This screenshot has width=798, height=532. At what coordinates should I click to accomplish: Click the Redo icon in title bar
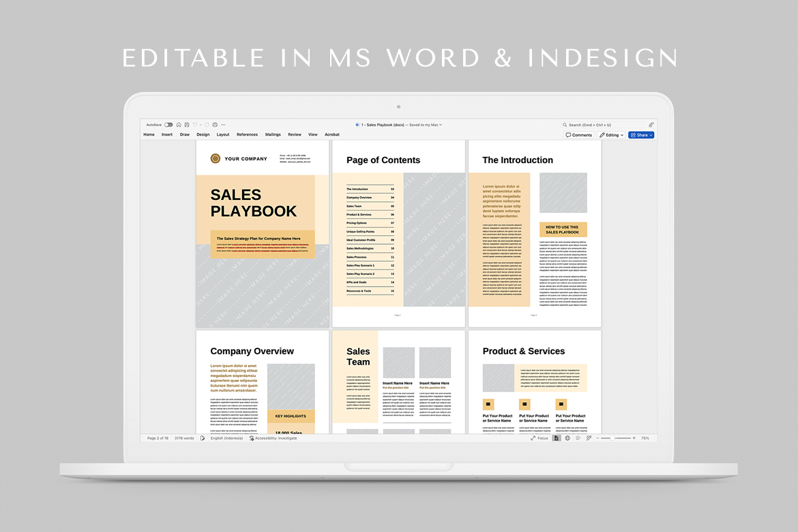click(207, 125)
